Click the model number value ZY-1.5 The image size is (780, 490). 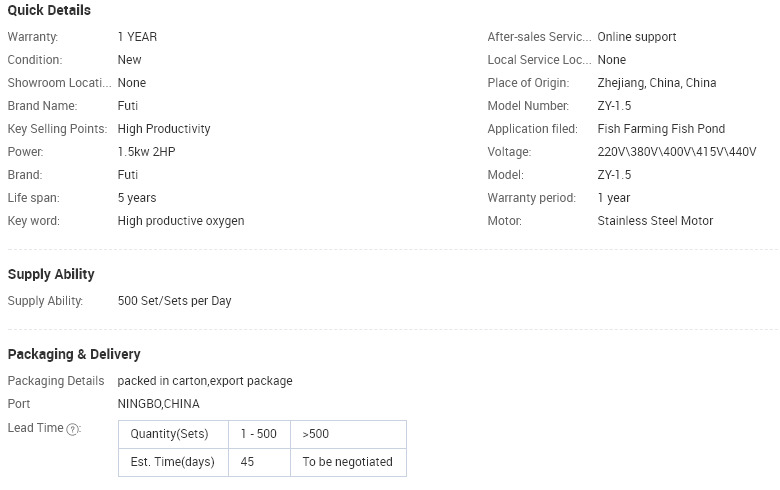[614, 105]
